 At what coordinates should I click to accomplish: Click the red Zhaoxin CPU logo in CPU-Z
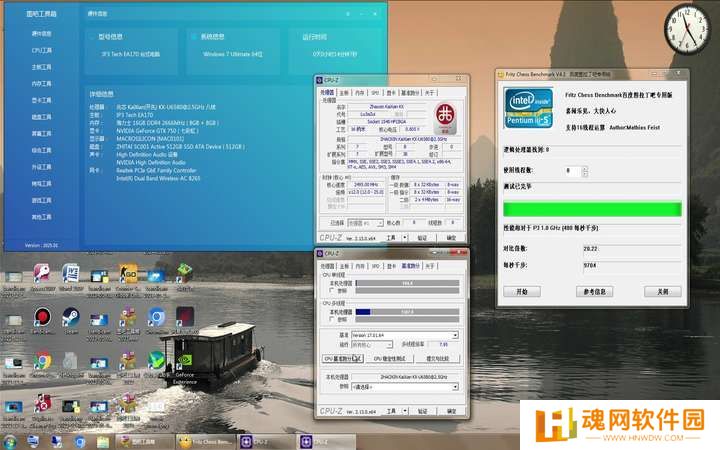(445, 118)
